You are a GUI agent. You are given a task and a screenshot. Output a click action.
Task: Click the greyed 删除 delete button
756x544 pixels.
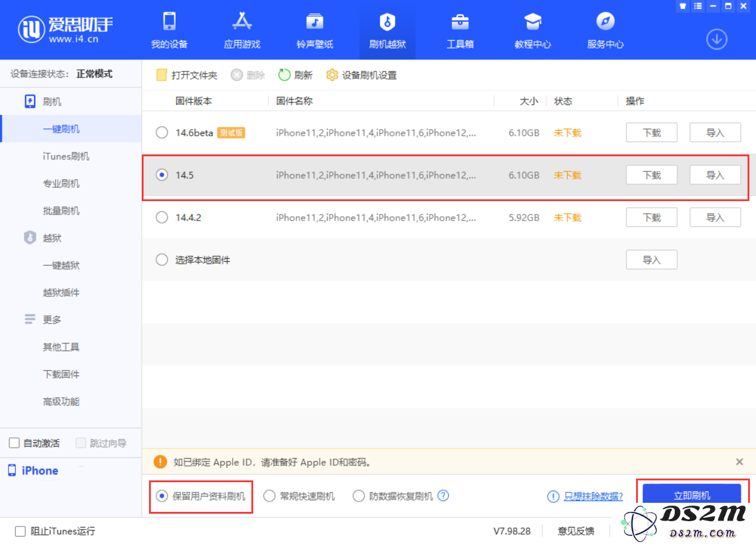[x=248, y=75]
